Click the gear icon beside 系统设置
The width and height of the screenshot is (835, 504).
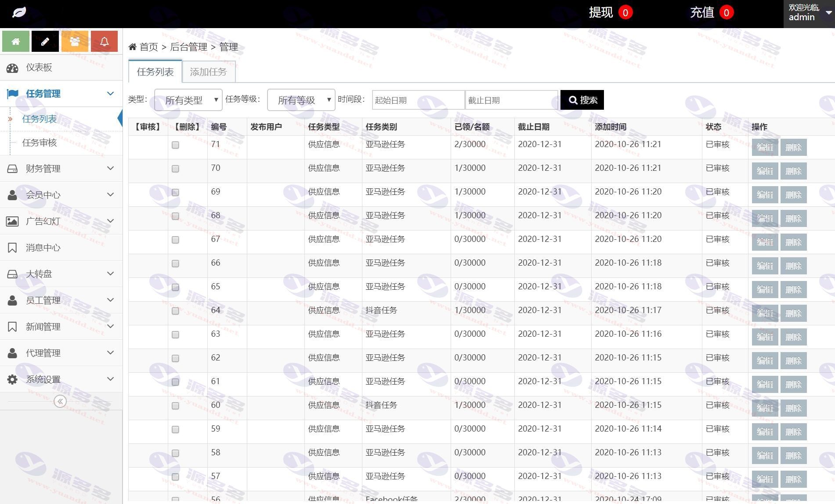(x=12, y=379)
